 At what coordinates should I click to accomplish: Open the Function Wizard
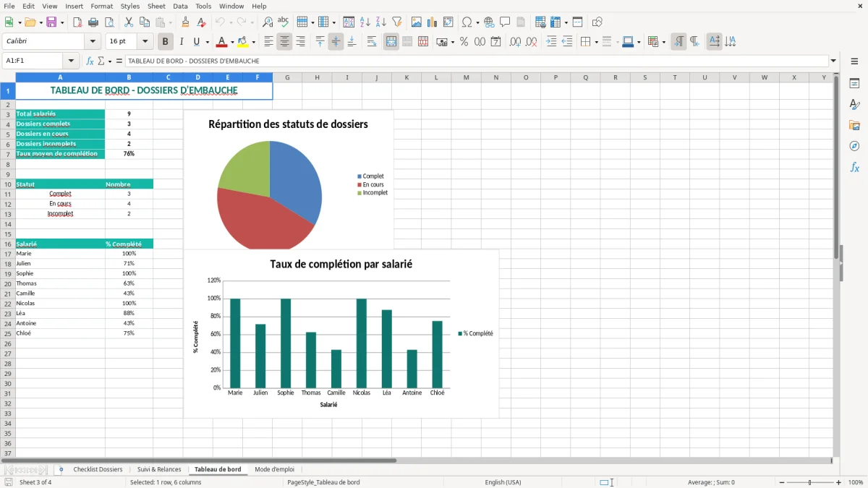click(90, 61)
